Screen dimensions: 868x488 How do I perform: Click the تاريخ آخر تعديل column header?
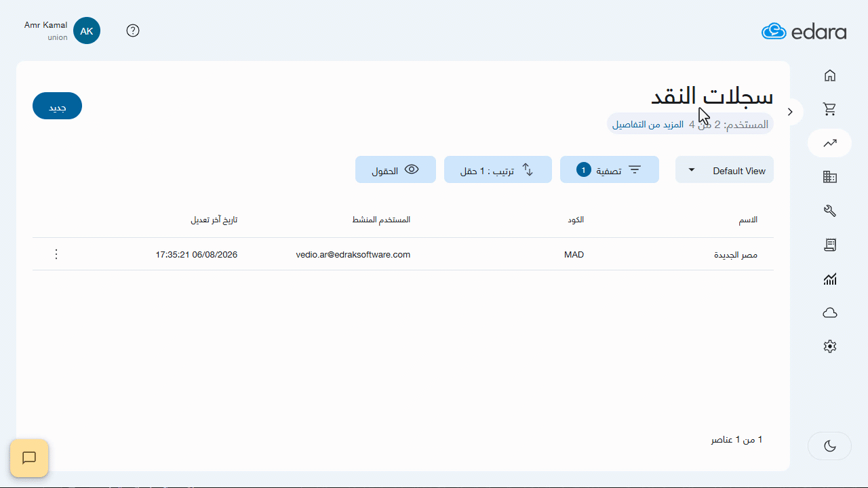(x=214, y=220)
